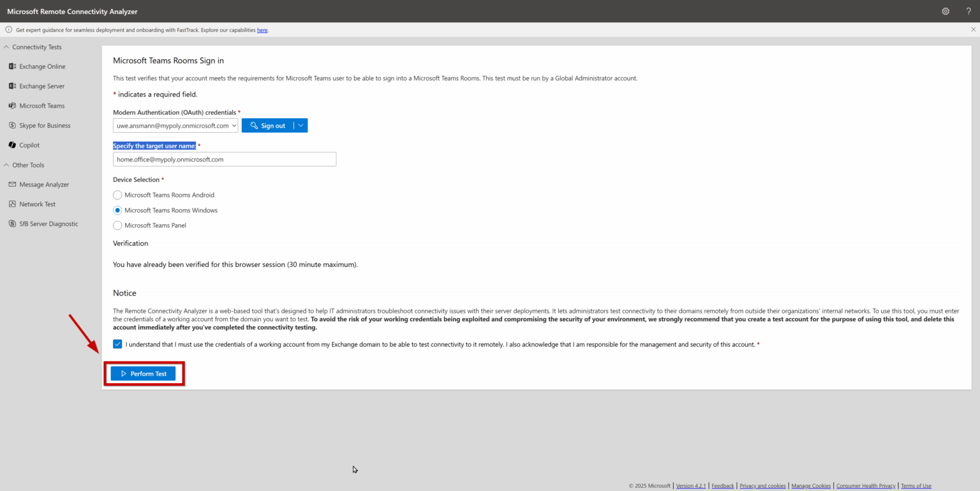
Task: Uncheck the credentials acknowledgment checkbox
Action: (x=117, y=344)
